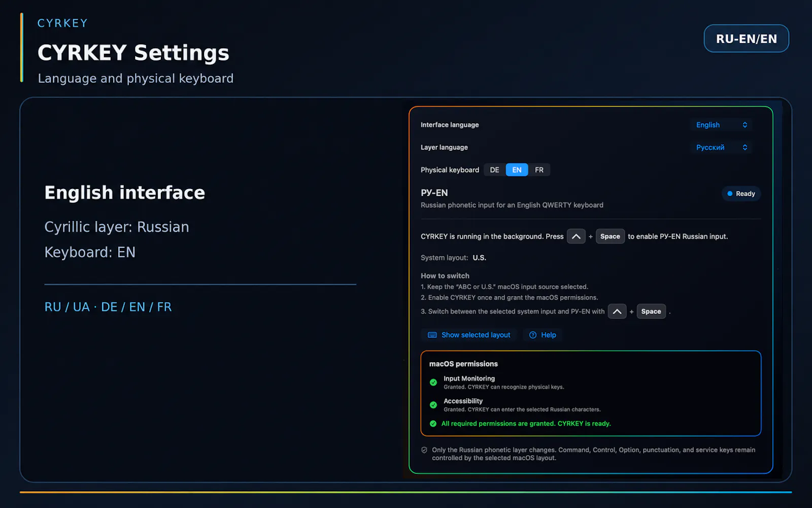Click the shield icon next to the footer note
Screen dimensions: 812x508
point(424,450)
